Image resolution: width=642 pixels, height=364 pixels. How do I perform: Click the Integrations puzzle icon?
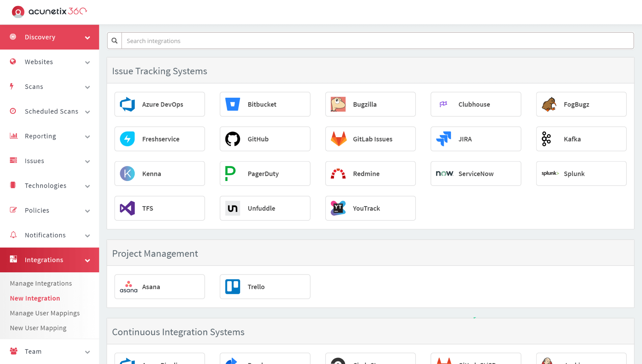tap(13, 259)
